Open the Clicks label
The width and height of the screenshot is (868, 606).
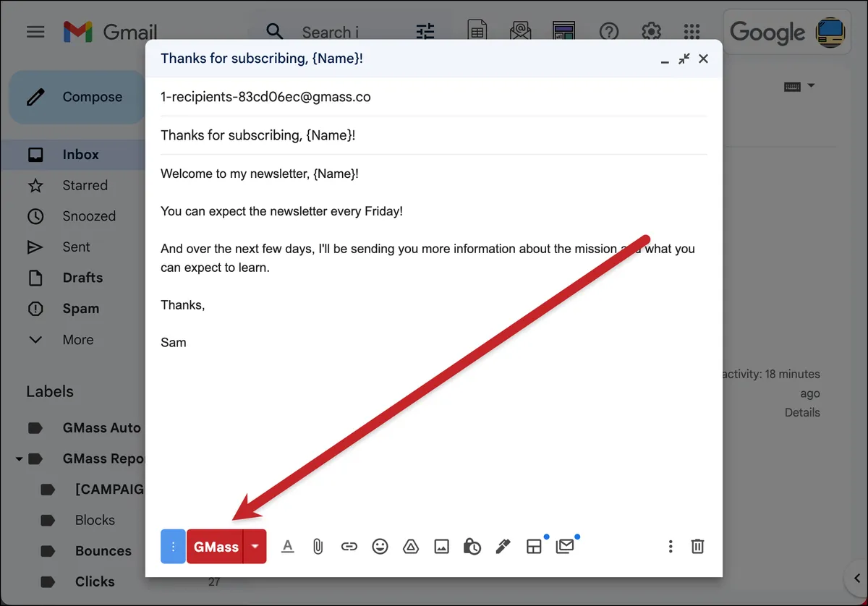click(x=95, y=581)
